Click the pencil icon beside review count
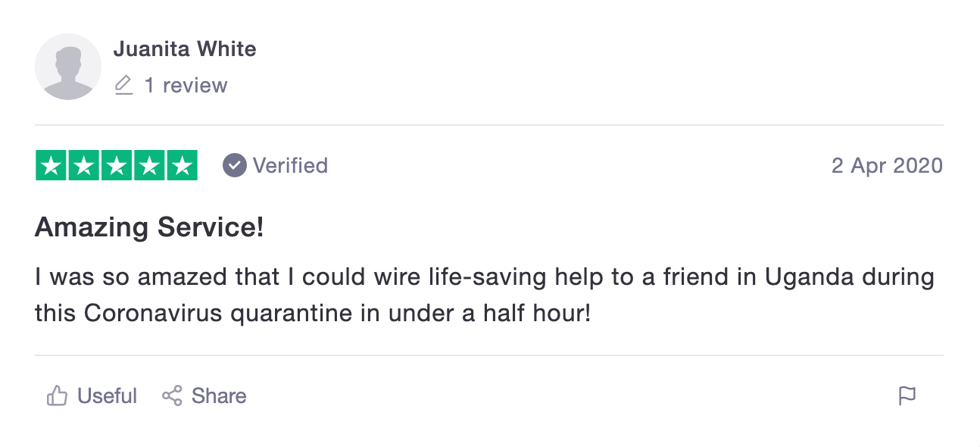Viewport: 980px width, 447px height. 123,86
